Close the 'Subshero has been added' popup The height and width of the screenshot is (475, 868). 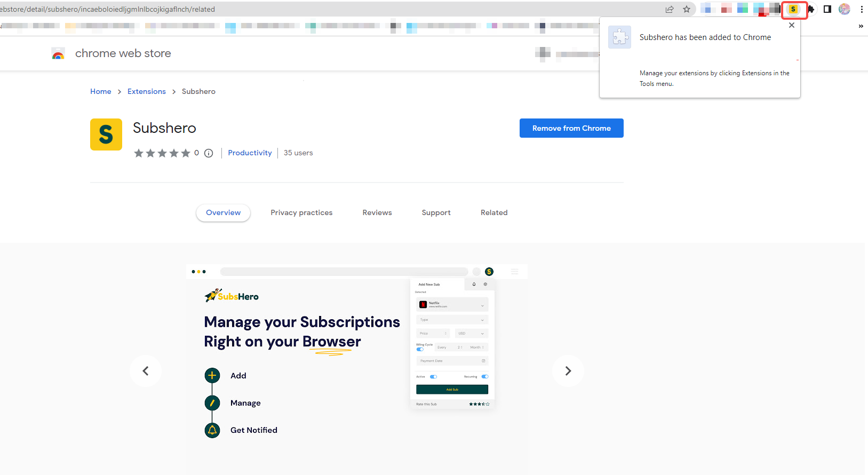coord(792,25)
